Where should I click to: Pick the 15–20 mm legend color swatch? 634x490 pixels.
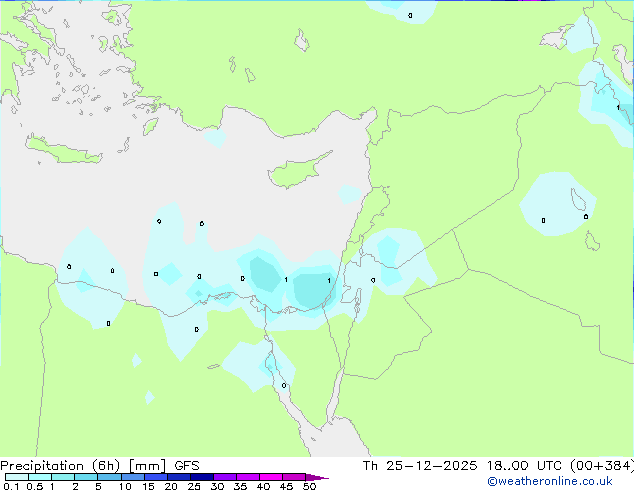pos(156,477)
